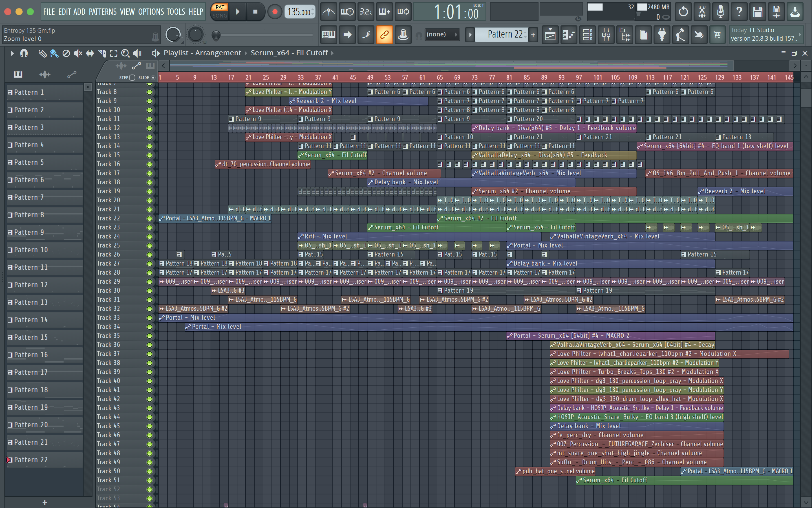Click the metronome icon
Image resolution: width=812 pixels, height=508 pixels.
click(x=328, y=12)
